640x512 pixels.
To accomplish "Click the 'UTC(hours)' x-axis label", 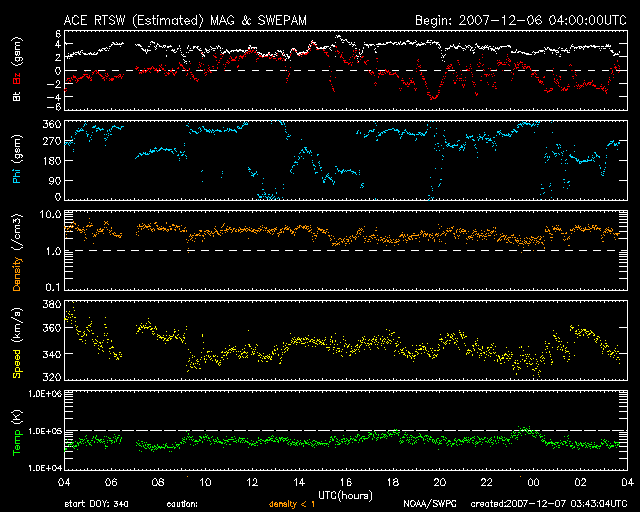I will point(345,496).
